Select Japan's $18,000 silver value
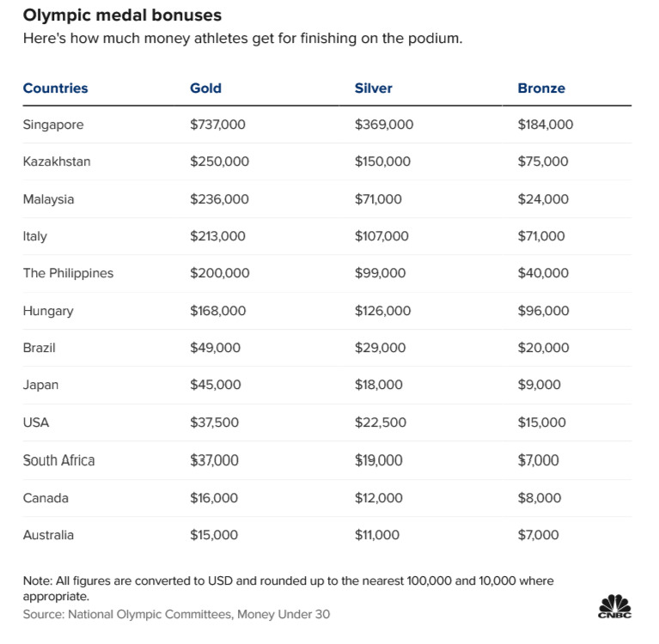The height and width of the screenshot is (644, 659). click(x=378, y=385)
